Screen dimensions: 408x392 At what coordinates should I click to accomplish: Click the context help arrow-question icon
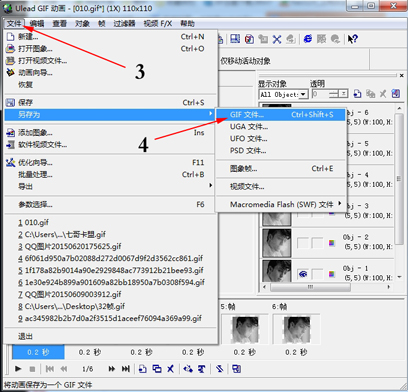[x=352, y=39]
